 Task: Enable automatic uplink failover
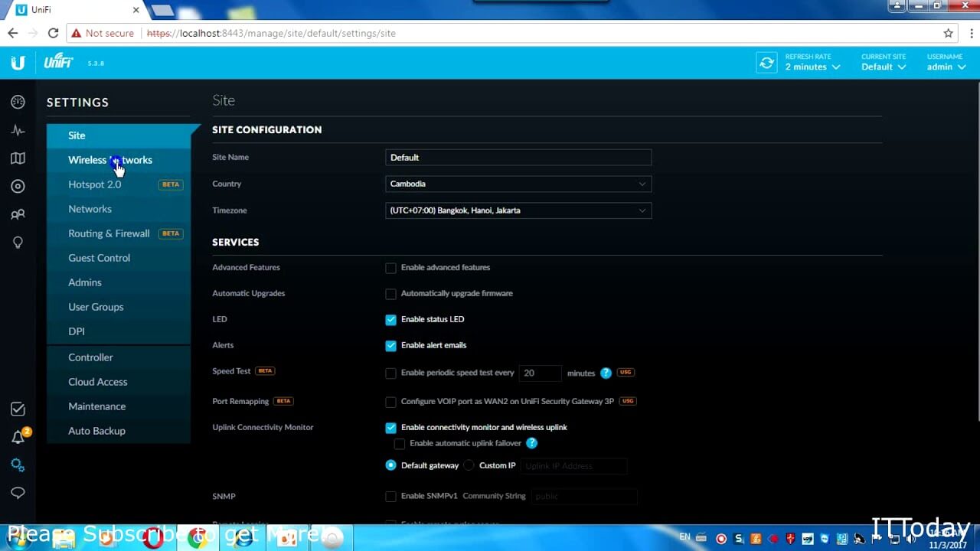(x=399, y=443)
